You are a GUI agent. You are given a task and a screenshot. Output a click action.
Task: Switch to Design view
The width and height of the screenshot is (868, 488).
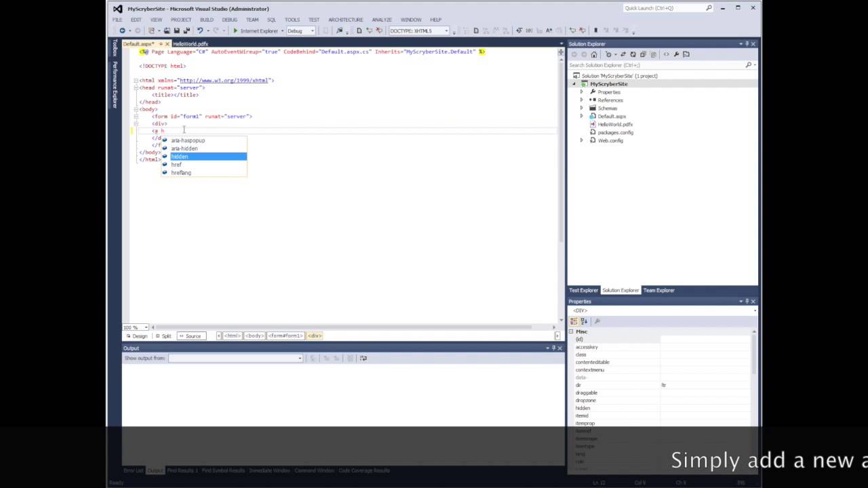(137, 336)
